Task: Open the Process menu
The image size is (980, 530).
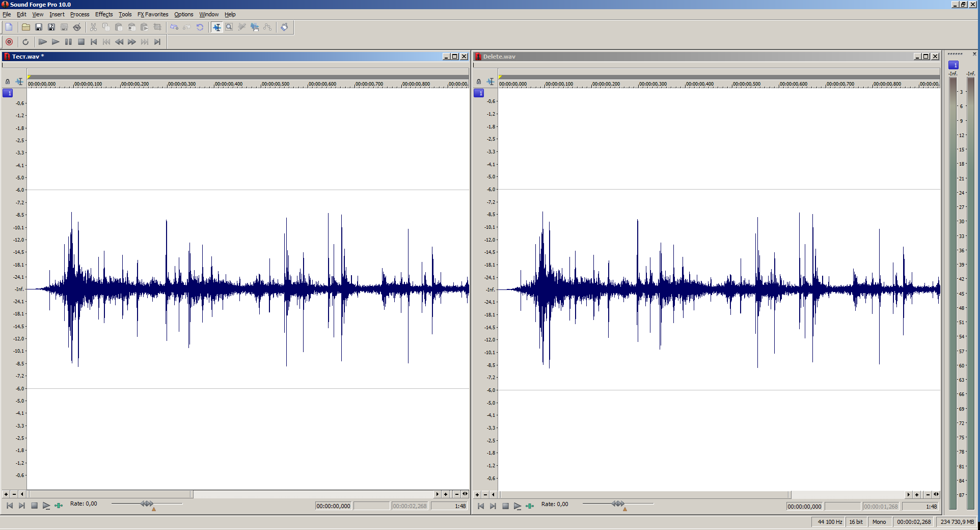Action: click(79, 14)
